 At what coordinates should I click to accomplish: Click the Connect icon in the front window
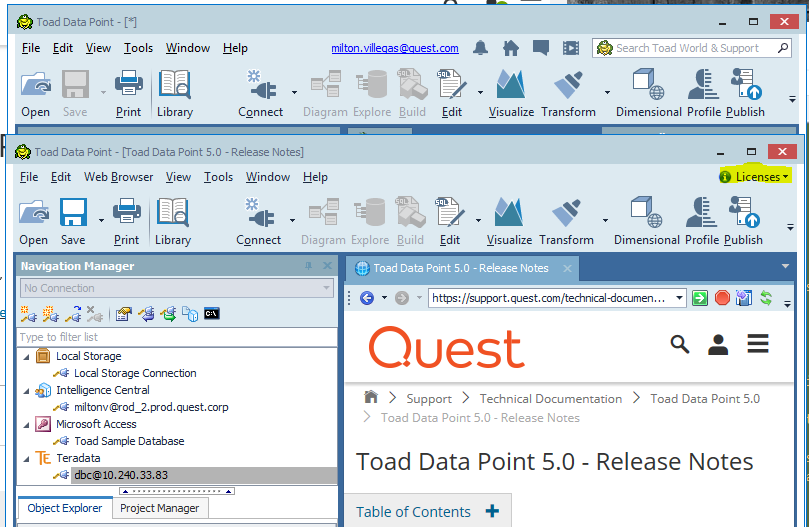pyautogui.click(x=259, y=213)
